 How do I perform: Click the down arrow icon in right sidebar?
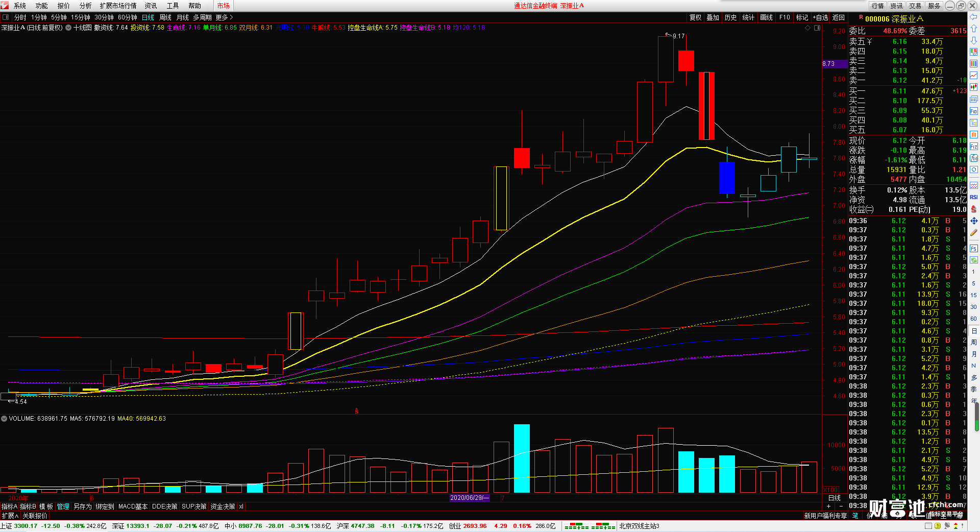[973, 40]
